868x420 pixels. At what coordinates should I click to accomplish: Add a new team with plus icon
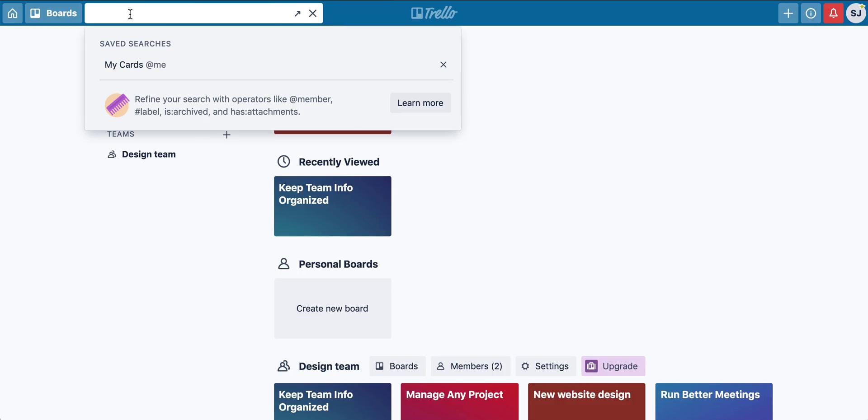226,135
